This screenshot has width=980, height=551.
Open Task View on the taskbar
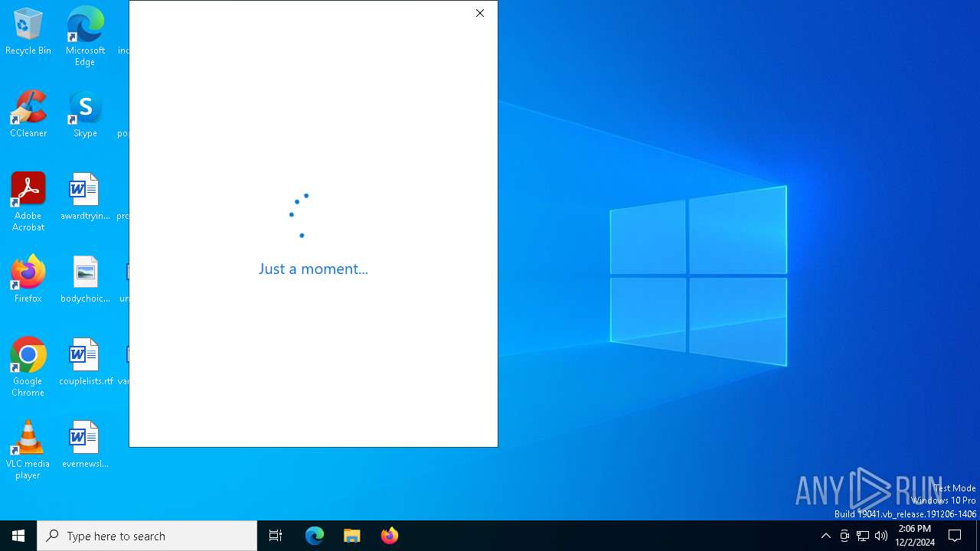[276, 536]
